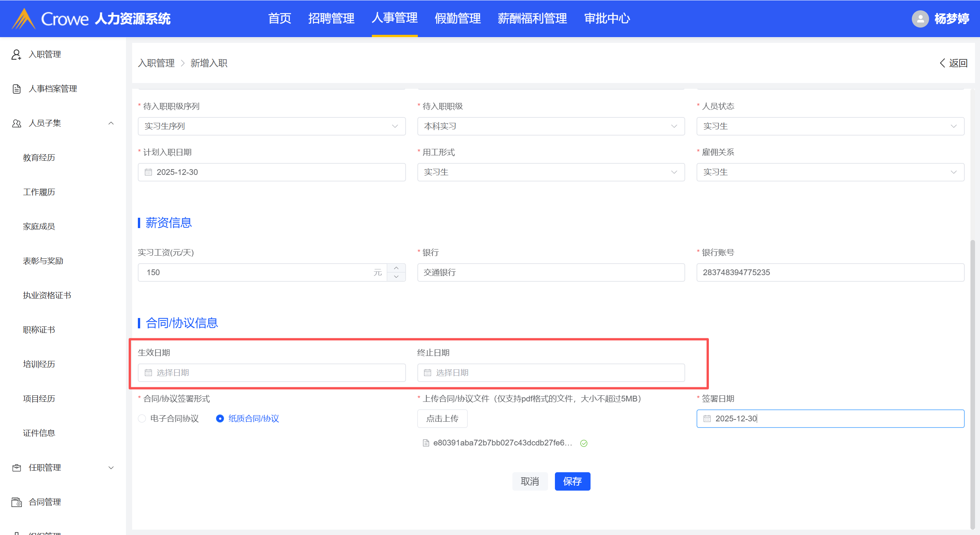Click calendar icon in 生效日期 field
980x535 pixels.
(x=148, y=373)
